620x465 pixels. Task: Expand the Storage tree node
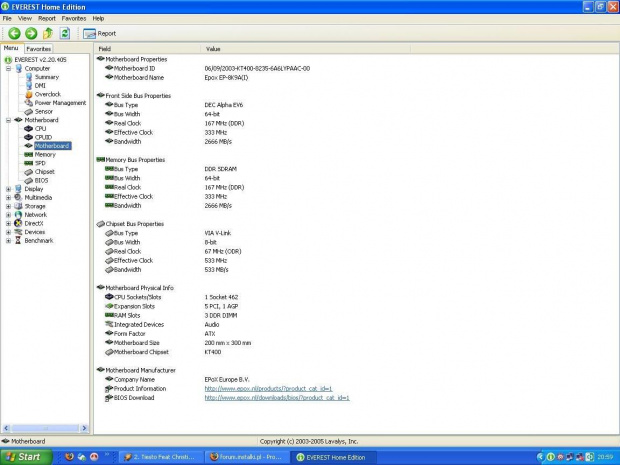pos(8,206)
